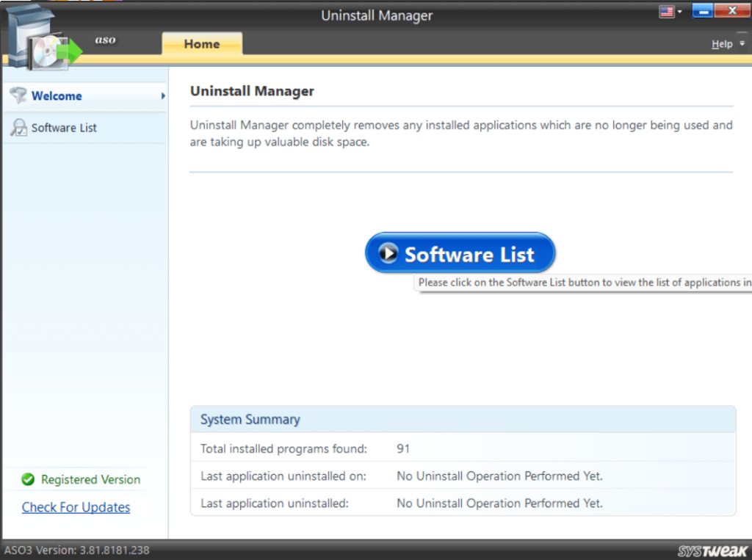Click the green Registered Version checkmark icon

tap(28, 480)
